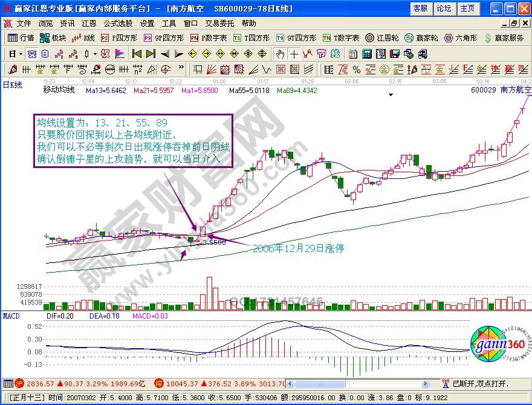Toggle the hand pan tool
Screen dimensions: 532x405
point(280,54)
